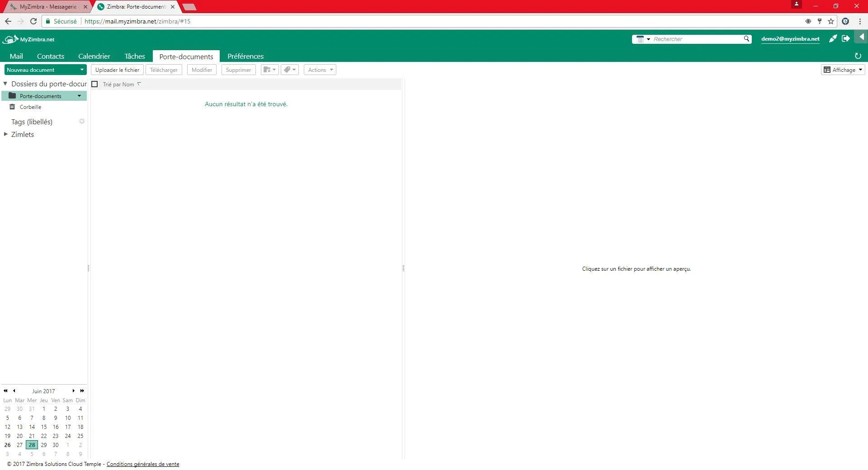The image size is (868, 470).
Task: Switch to the MyZimbra Messagerie browser tab
Action: coord(47,7)
